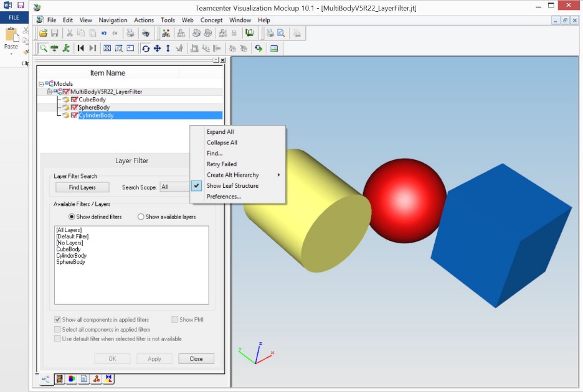Select Show defined filters radio button

pyautogui.click(x=72, y=217)
